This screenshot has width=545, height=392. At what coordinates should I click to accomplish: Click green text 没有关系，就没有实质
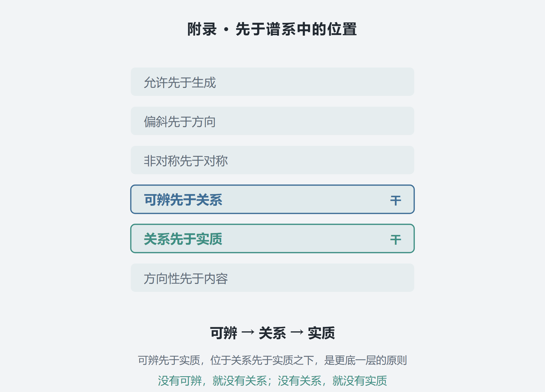tap(332, 381)
